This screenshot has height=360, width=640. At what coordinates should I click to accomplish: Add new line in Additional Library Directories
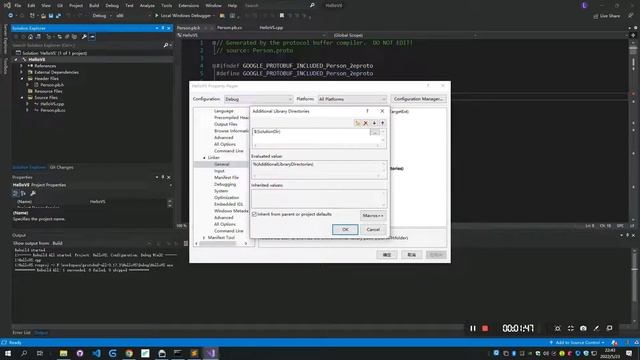358,123
